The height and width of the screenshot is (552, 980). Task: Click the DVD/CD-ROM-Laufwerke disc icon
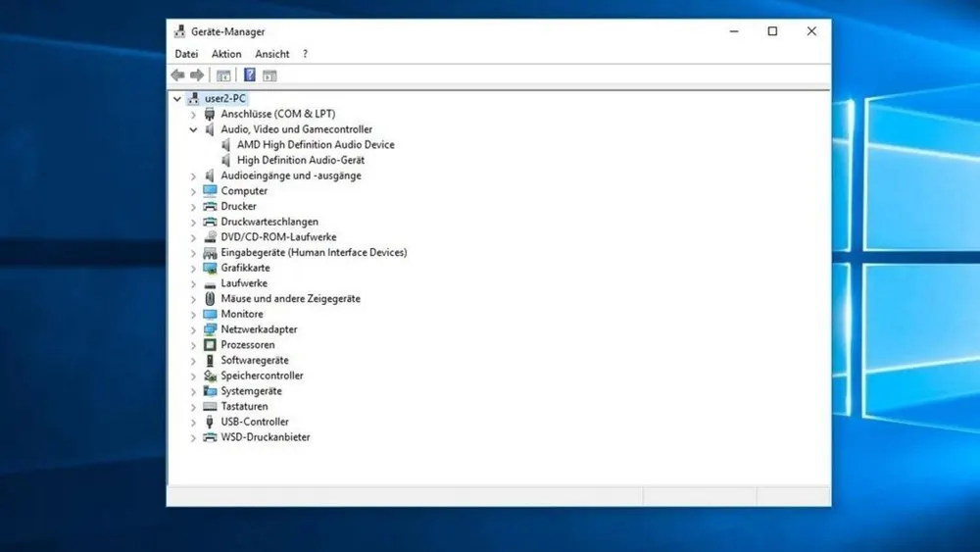tap(210, 237)
